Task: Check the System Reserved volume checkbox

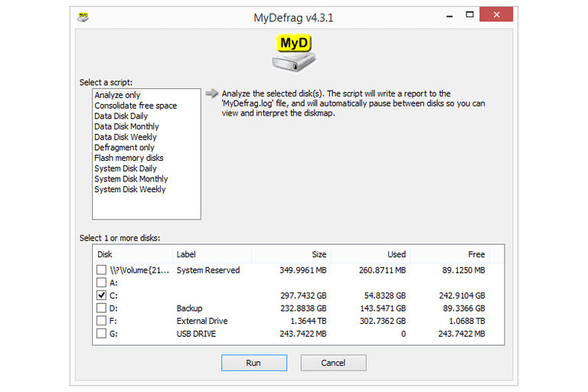Action: pos(102,270)
